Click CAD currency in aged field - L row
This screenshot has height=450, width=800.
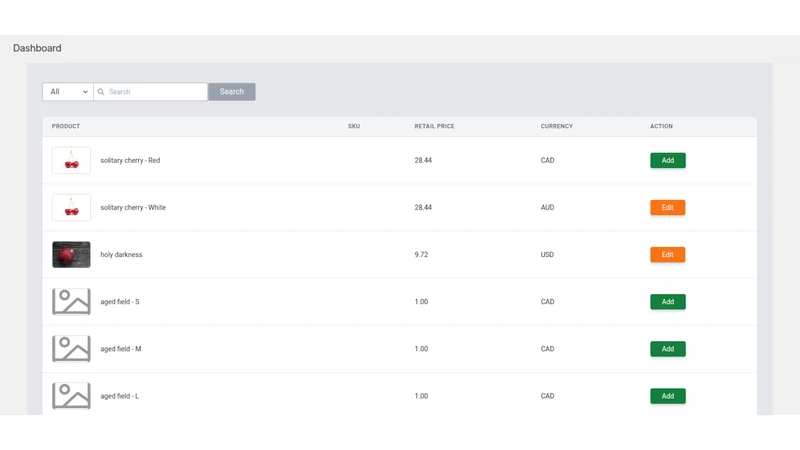[x=547, y=396]
